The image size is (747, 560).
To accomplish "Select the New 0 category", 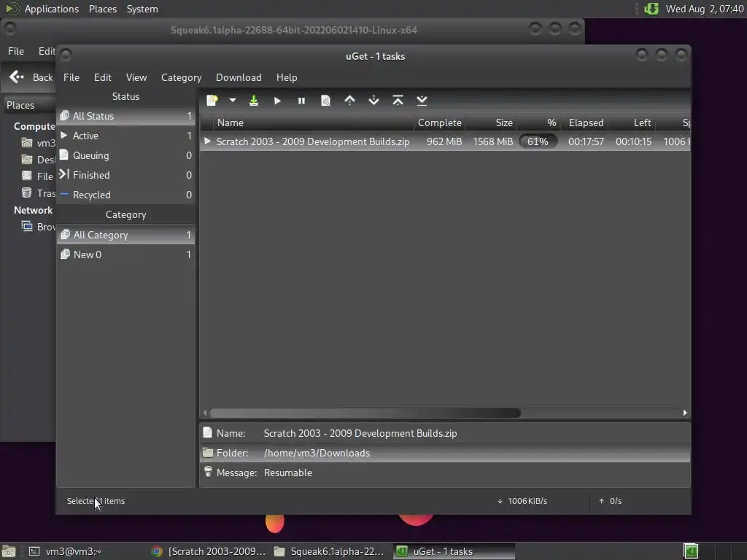I will tap(125, 254).
